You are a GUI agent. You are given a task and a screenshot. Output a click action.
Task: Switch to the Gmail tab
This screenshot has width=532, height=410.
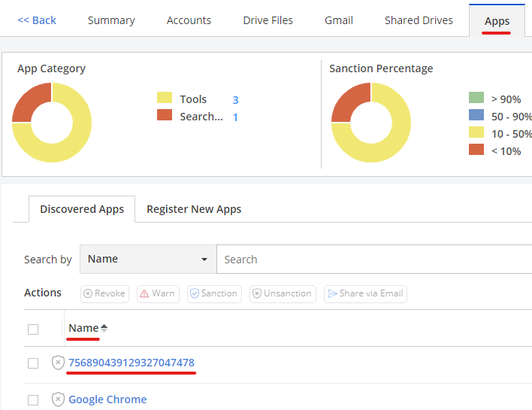338,20
